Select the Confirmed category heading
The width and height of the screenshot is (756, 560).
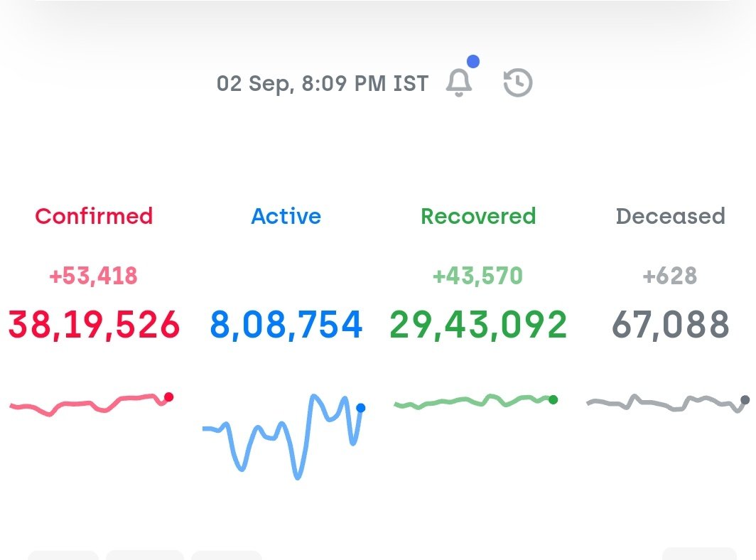93,216
